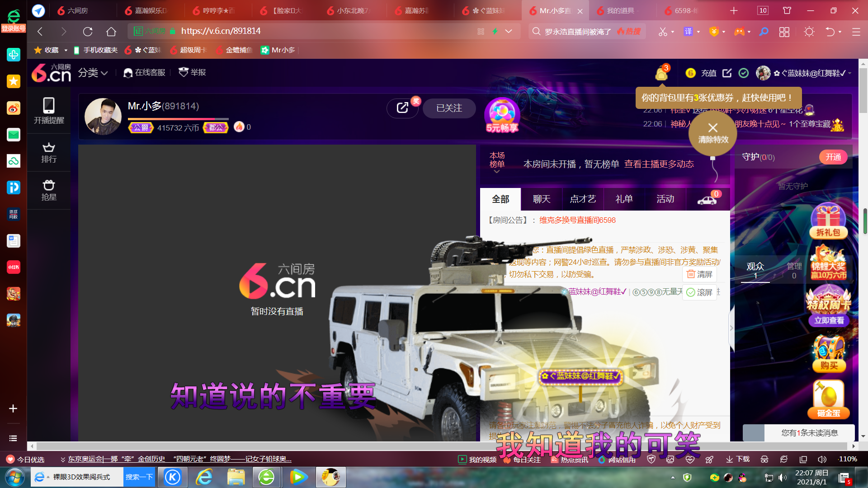Click the undo arrow icon in toolbar
The width and height of the screenshot is (868, 488).
coord(830,31)
